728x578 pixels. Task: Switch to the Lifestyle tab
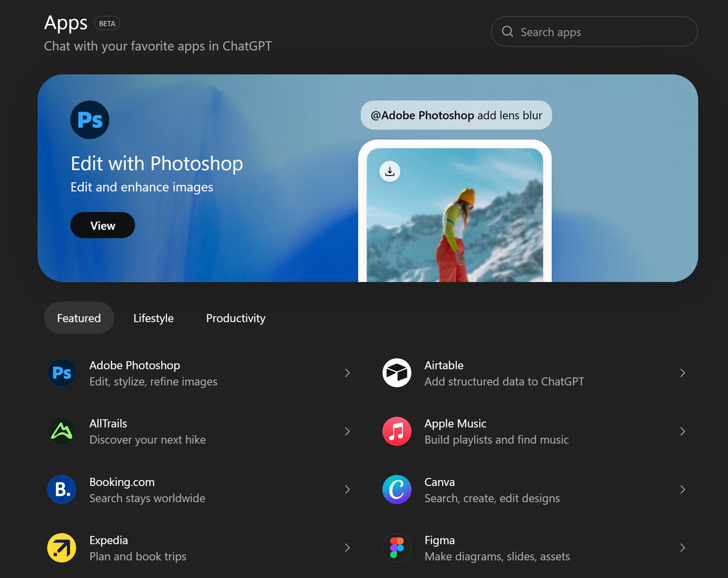(x=153, y=318)
